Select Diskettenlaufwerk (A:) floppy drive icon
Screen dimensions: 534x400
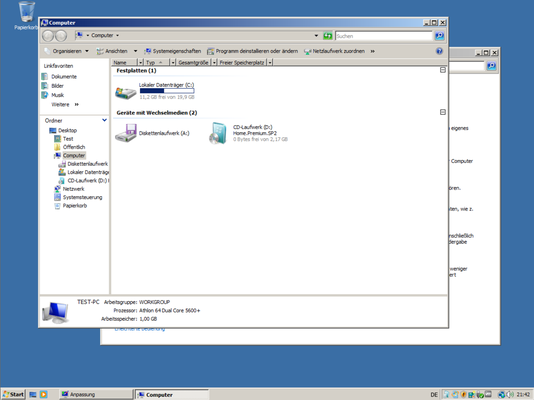click(x=126, y=133)
